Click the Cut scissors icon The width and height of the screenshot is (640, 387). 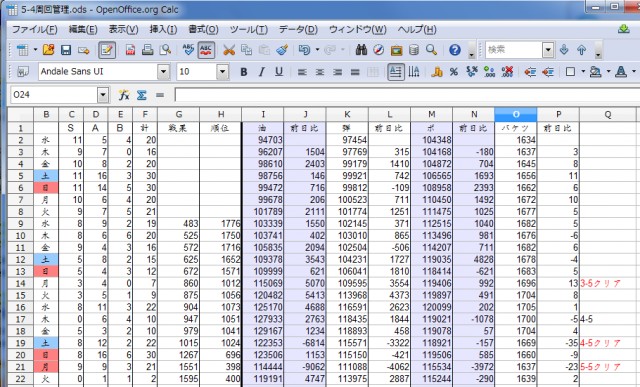229,50
